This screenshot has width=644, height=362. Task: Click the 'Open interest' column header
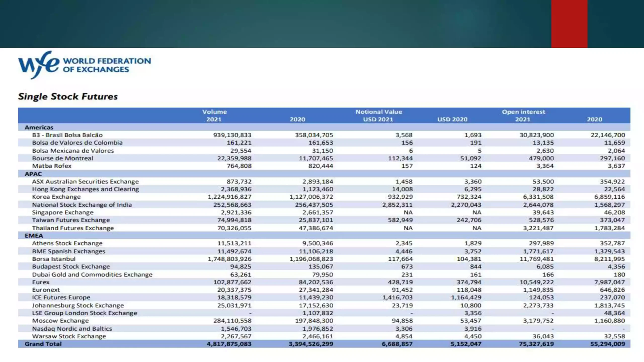[x=524, y=112]
